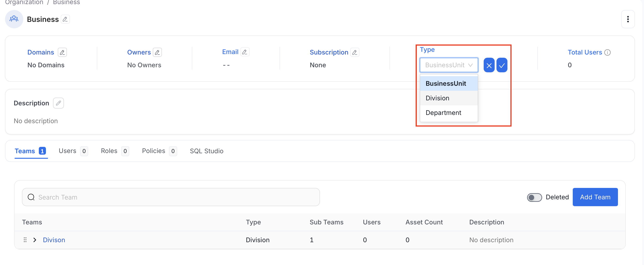Open the three-dot more options menu
Viewport: 644px width, 265px height.
point(628,19)
